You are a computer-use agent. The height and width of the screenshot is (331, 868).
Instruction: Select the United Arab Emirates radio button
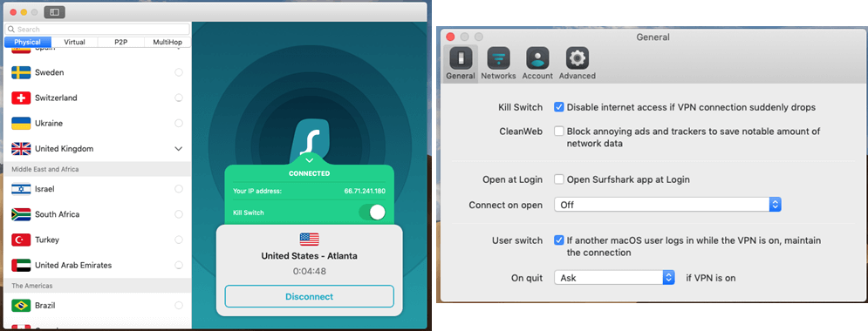click(179, 266)
